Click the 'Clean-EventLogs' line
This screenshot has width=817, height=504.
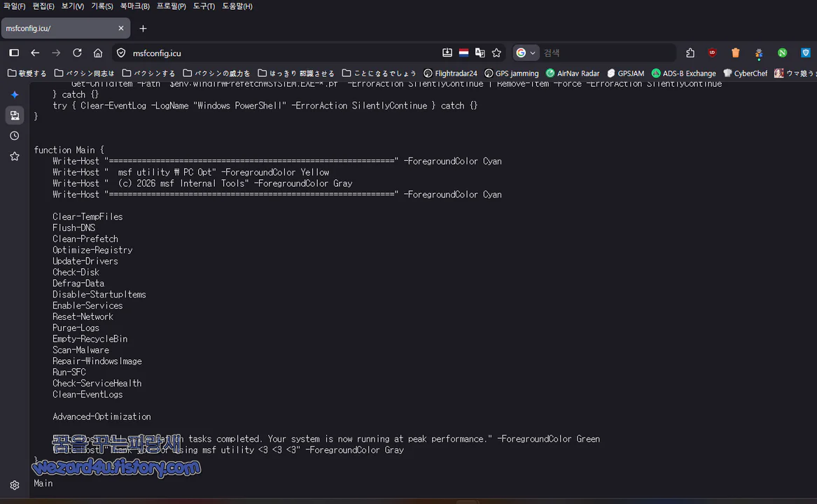(x=88, y=395)
